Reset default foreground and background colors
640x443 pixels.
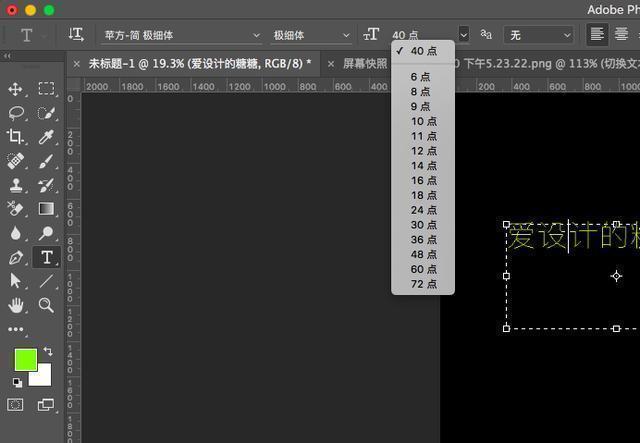pos(17,383)
